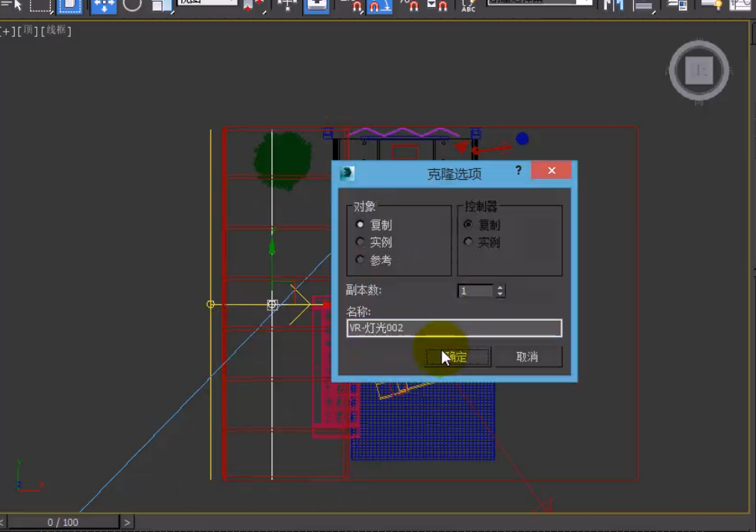Open the Align tool in toolbar
The width and height of the screenshot is (756, 532).
[644, 6]
